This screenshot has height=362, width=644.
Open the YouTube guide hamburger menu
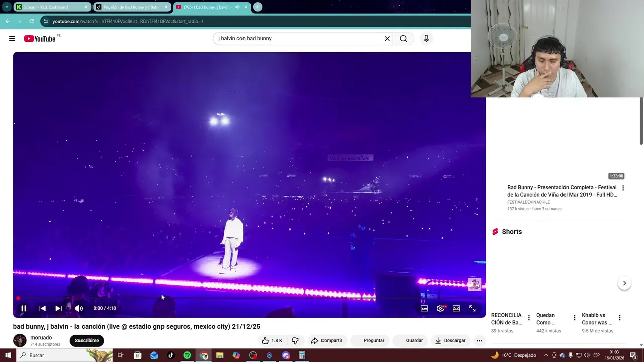(x=12, y=39)
